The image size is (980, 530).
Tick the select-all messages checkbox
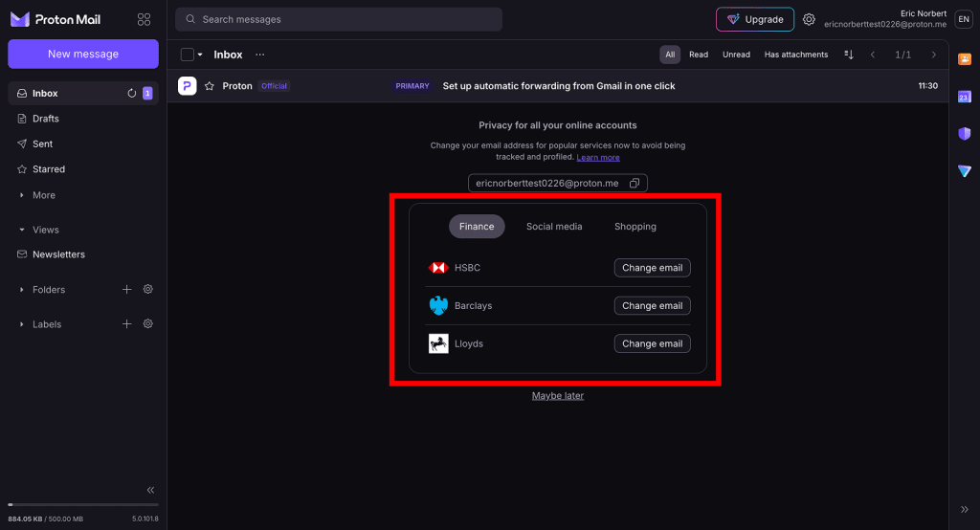pos(187,55)
